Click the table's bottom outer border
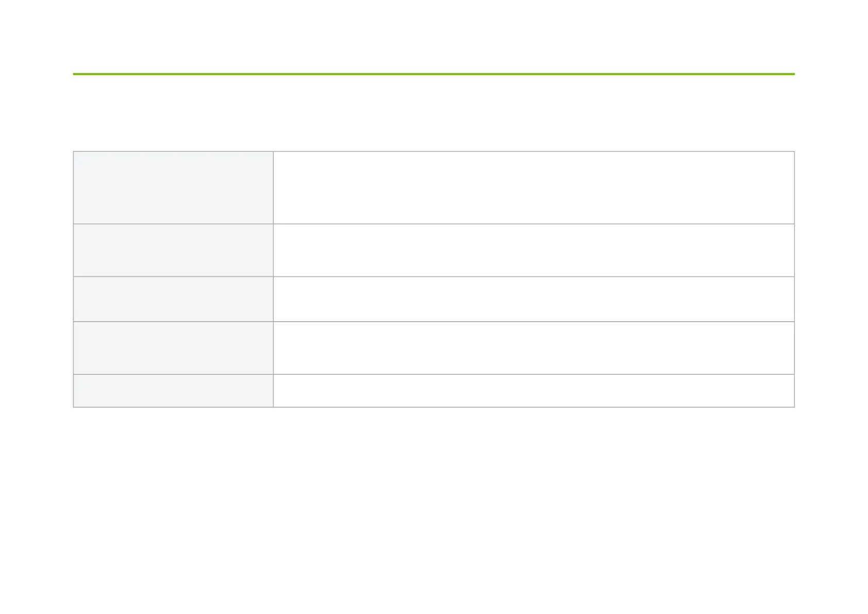Viewport: 868px width, 614px height. tap(433, 407)
